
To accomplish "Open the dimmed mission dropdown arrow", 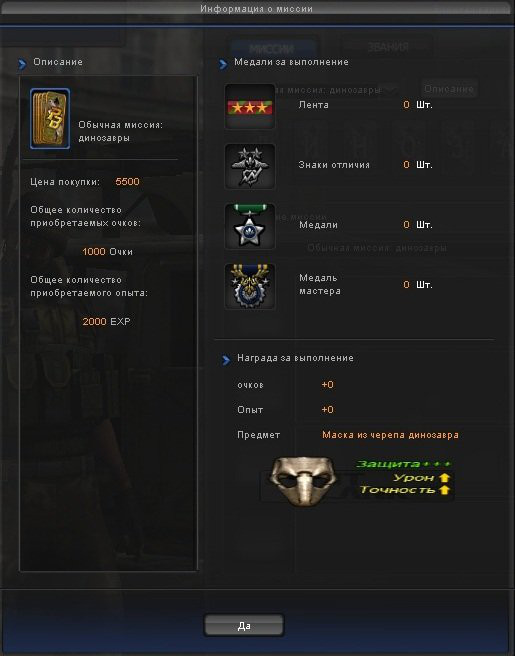I will [x=391, y=90].
